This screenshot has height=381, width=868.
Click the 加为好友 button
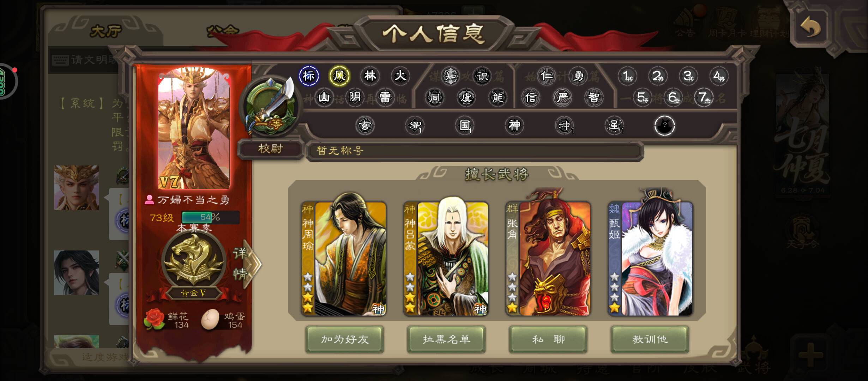click(345, 339)
